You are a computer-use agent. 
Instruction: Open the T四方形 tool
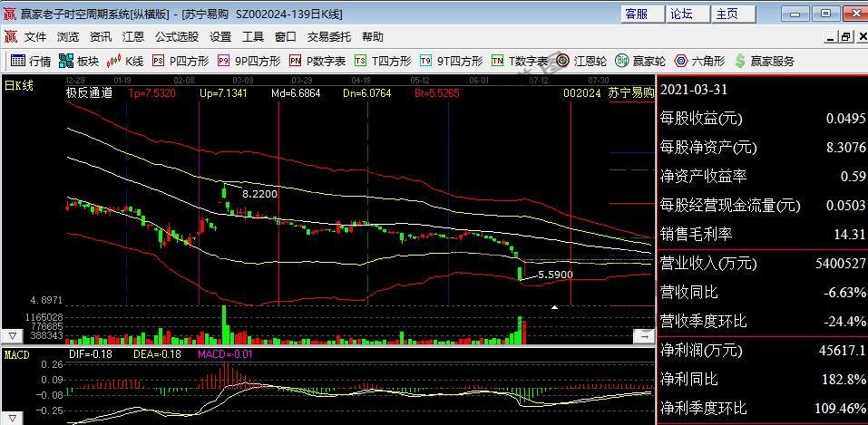[383, 61]
